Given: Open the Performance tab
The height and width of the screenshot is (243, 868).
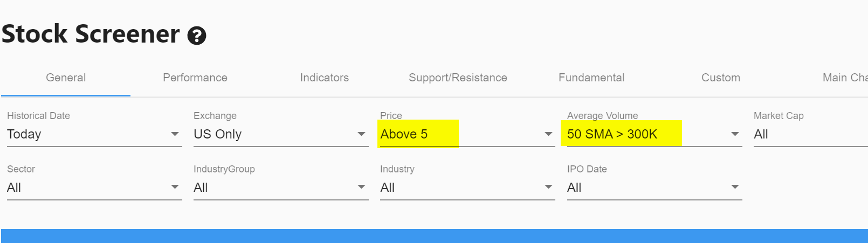Looking at the screenshot, I should 195,78.
